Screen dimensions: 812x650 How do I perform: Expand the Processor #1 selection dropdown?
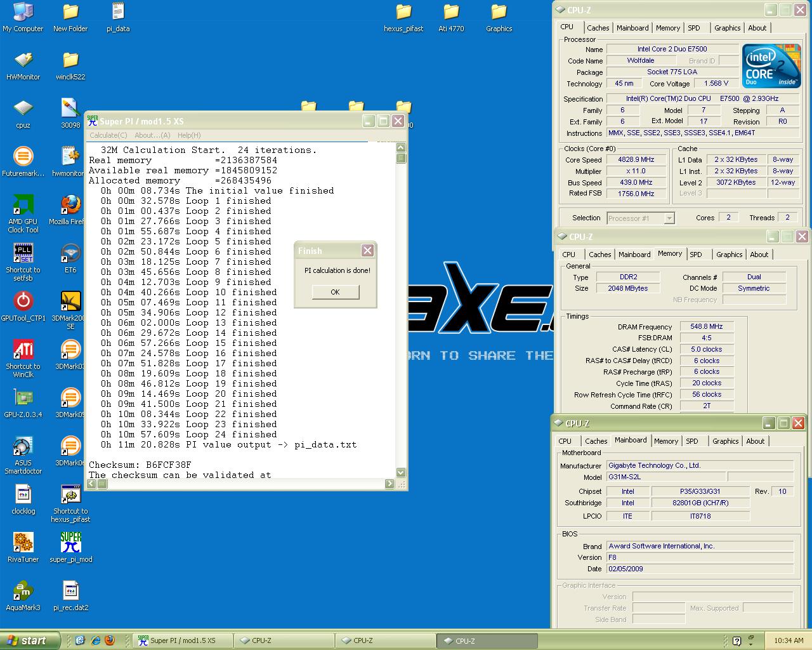coord(669,218)
